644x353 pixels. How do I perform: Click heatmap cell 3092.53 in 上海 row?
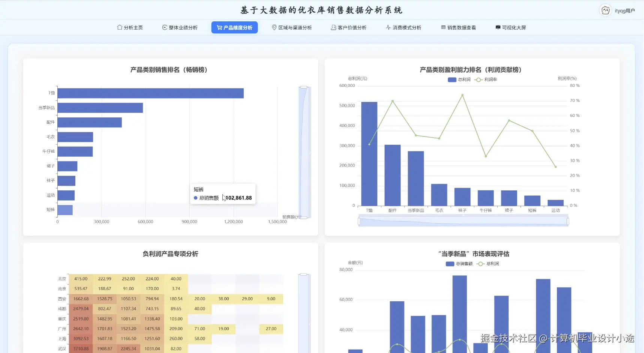coord(81,339)
